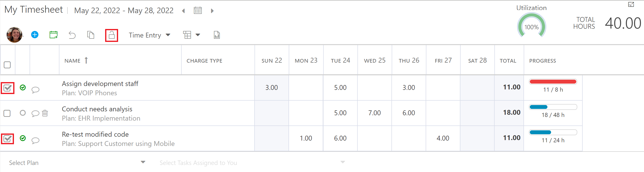644x172 pixels.
Task: Open the Time Entry dropdown
Action: pos(149,35)
